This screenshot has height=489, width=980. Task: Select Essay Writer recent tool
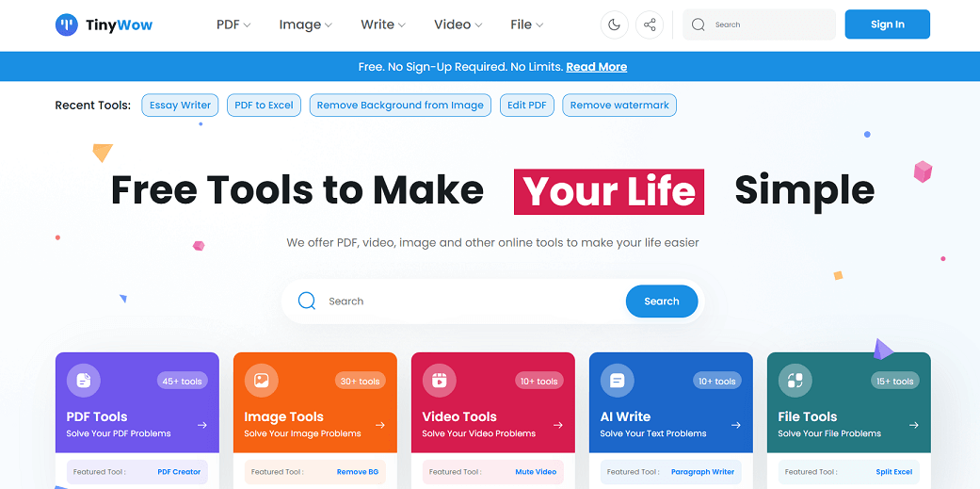[x=180, y=106]
